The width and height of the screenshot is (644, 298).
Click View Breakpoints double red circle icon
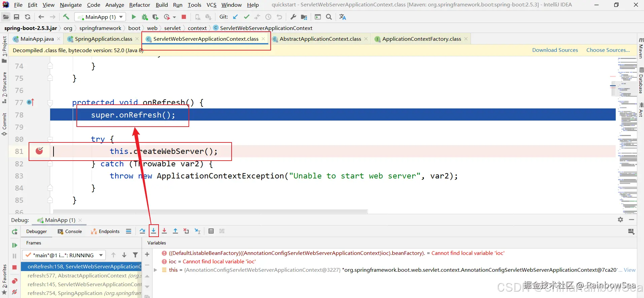(x=14, y=281)
